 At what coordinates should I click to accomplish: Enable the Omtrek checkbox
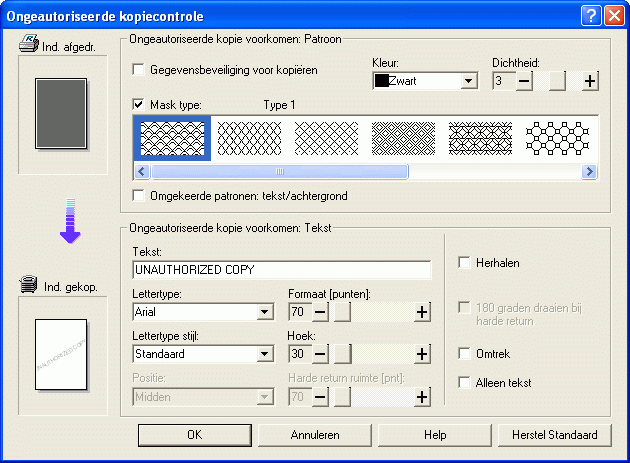tap(464, 353)
